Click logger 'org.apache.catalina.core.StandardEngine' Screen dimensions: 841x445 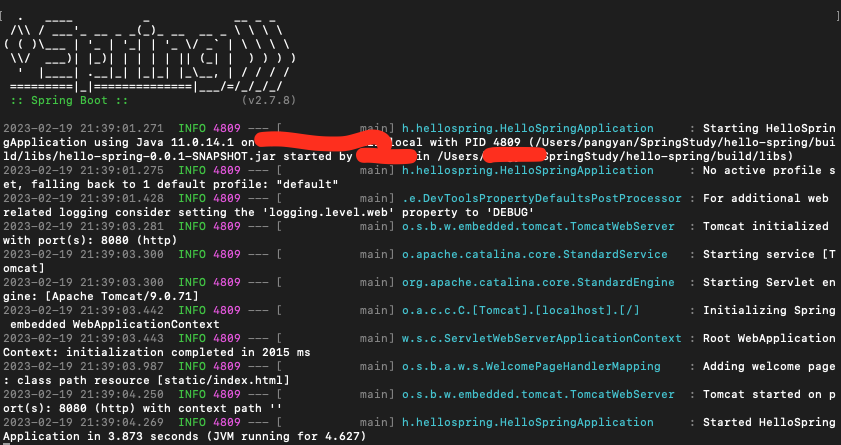(538, 282)
